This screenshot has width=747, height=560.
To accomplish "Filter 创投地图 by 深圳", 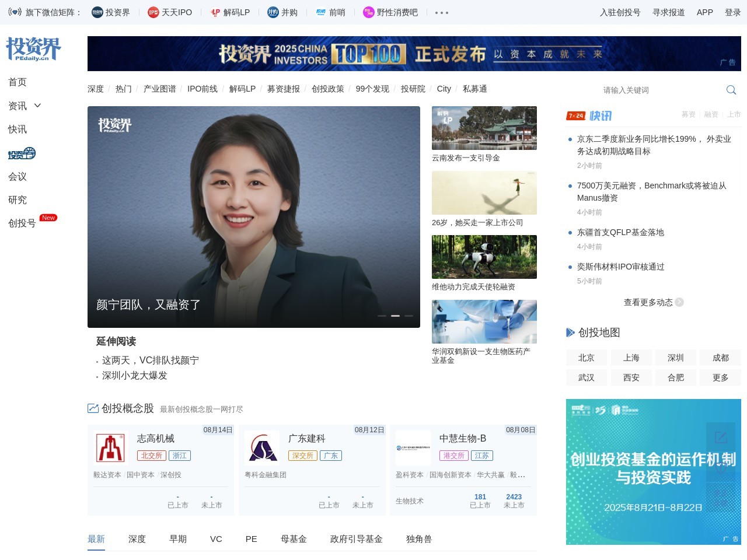I will (676, 358).
